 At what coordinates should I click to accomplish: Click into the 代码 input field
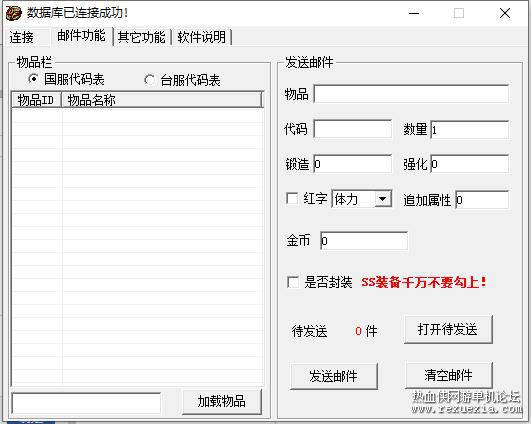[x=353, y=129]
